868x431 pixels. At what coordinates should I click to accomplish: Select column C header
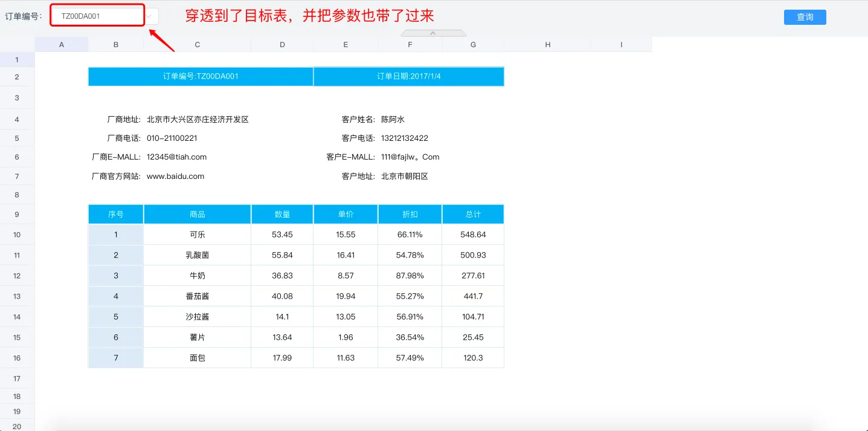198,45
